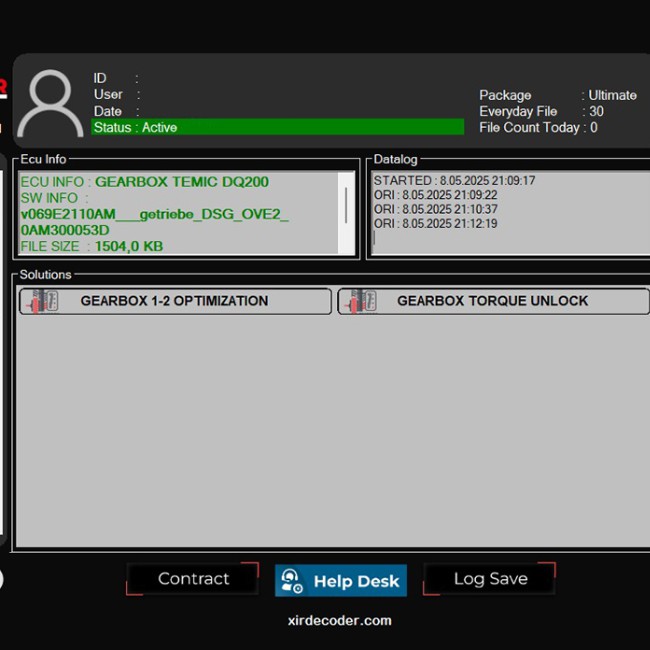Click the 'Datalog' group title
650x650 pixels.
pyautogui.click(x=395, y=159)
